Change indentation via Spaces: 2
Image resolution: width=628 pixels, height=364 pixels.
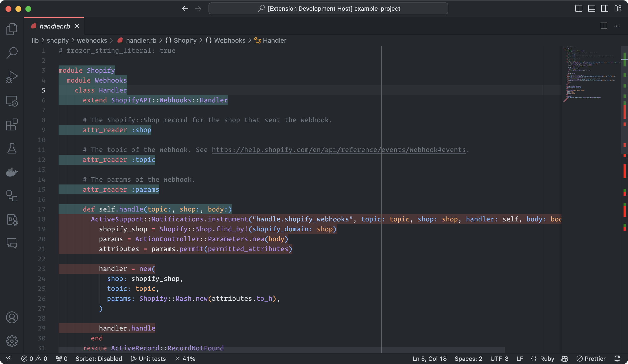(468, 359)
